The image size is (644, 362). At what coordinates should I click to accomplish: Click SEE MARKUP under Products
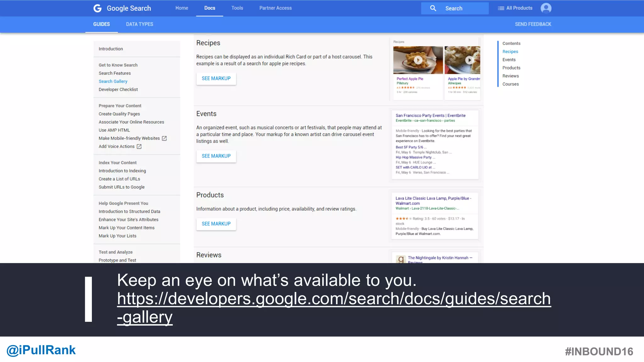(216, 224)
